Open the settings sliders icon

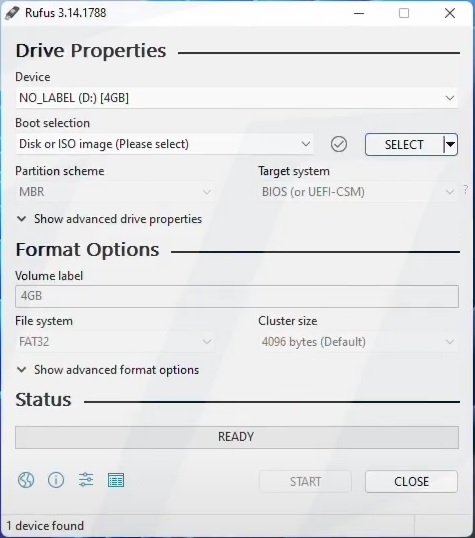86,480
